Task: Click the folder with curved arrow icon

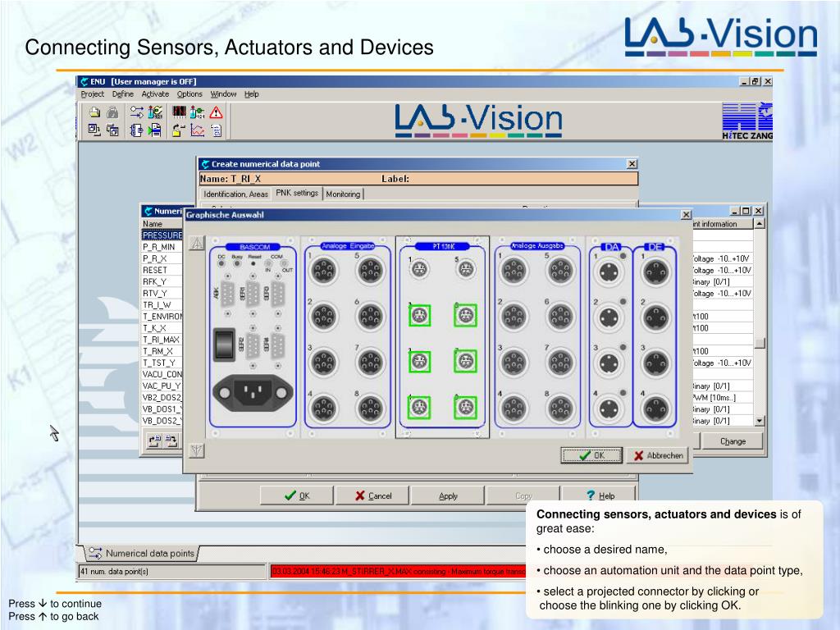Action: coord(180,130)
